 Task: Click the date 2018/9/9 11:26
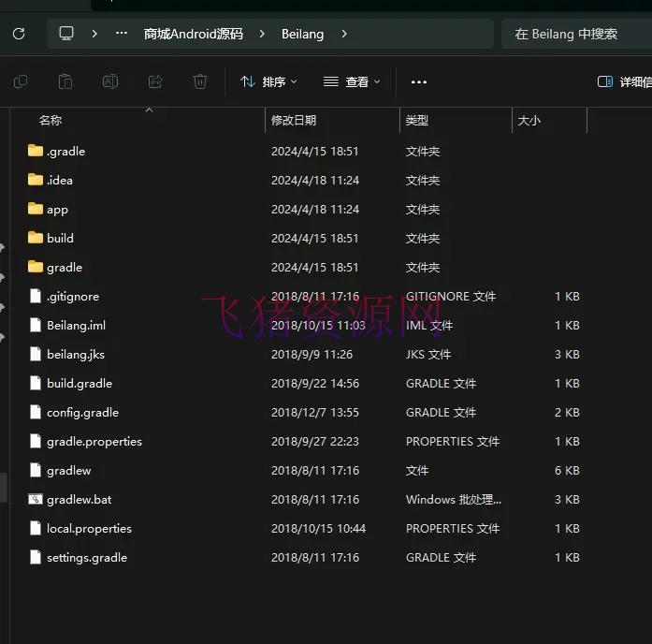click(312, 354)
